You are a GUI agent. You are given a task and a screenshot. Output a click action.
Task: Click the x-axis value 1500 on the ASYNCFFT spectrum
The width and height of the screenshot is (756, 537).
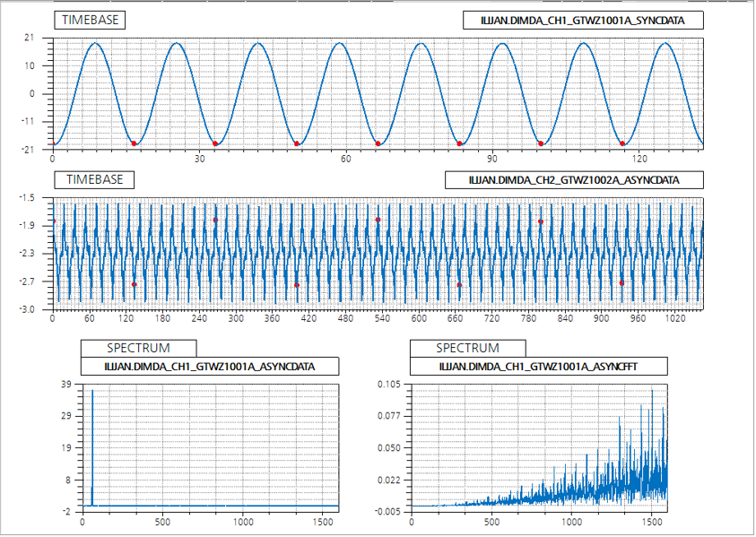pyautogui.click(x=652, y=522)
